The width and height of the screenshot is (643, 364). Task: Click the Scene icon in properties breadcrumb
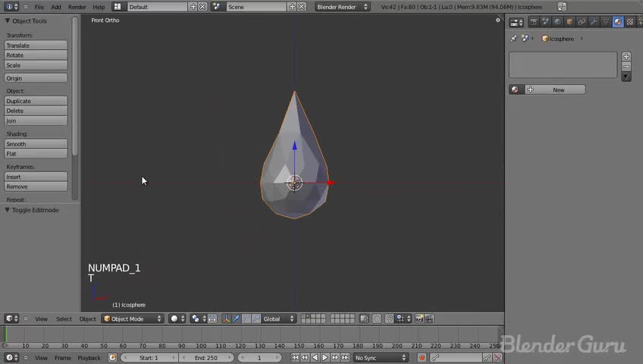525,39
